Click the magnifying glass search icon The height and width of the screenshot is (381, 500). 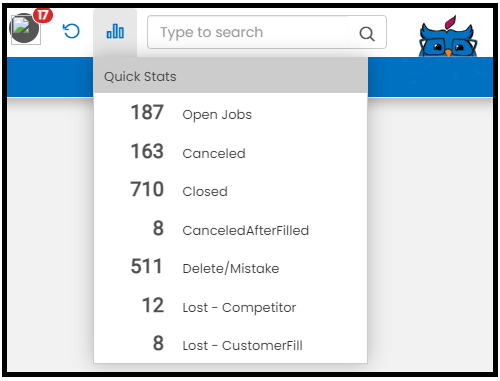(367, 33)
